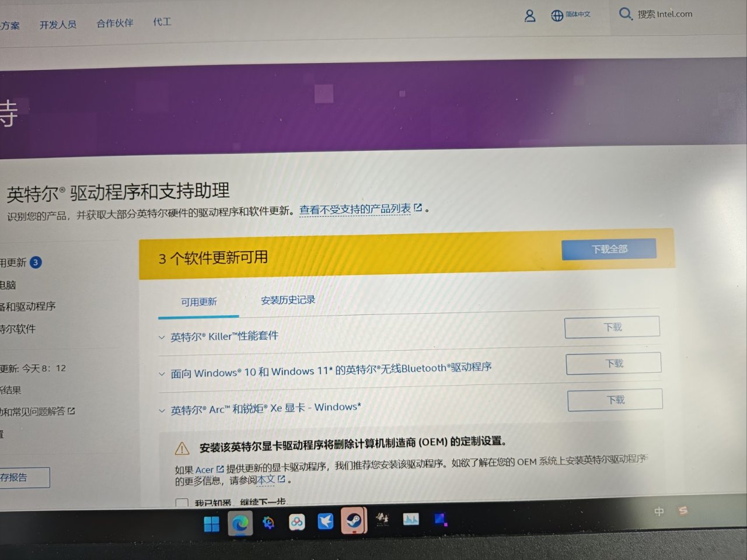The height and width of the screenshot is (560, 747).
Task: Click the Sogou S tray icon
Action: (x=683, y=510)
